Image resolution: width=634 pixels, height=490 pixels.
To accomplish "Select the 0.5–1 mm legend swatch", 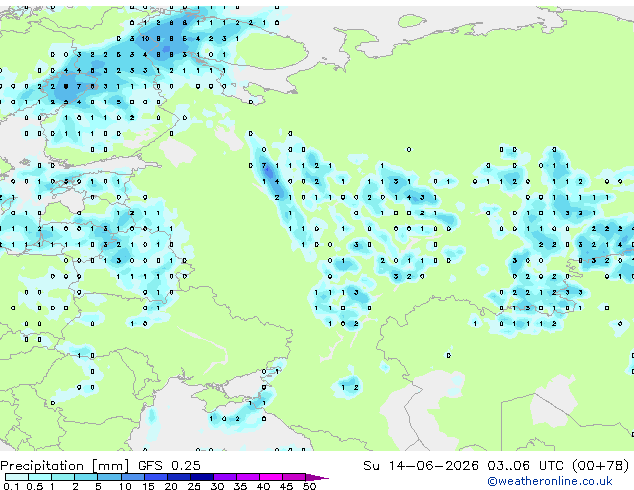I will click(x=40, y=477).
